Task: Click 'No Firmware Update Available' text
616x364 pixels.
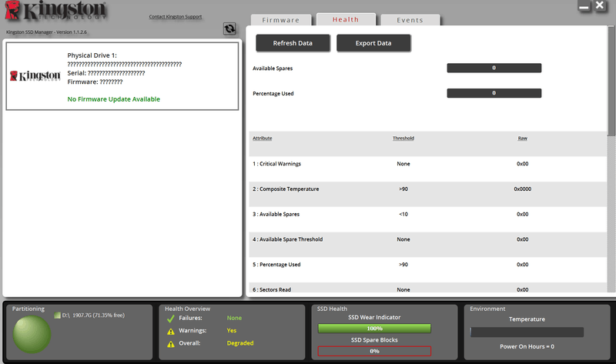Action: click(x=113, y=99)
